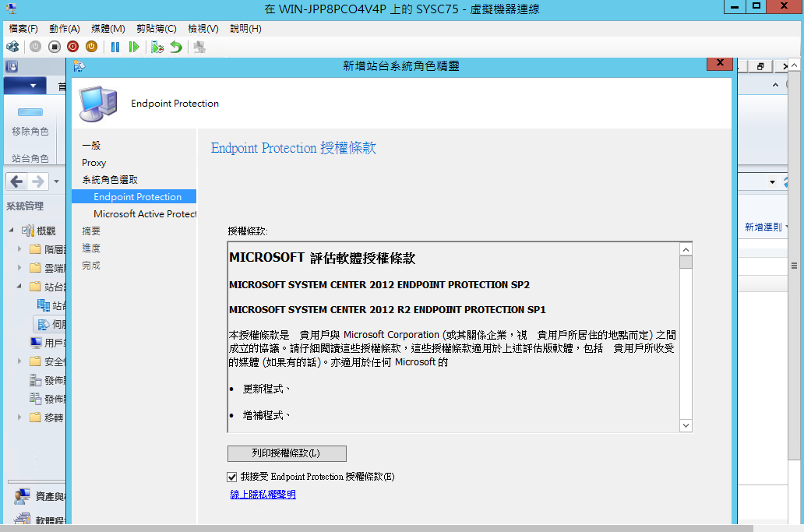Open the 檔案(F) menu

[23, 29]
